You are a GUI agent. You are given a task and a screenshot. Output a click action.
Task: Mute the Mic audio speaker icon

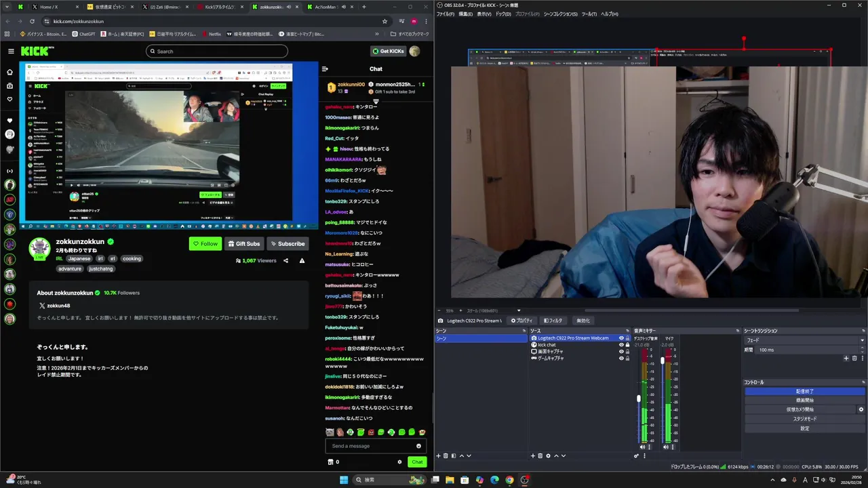pyautogui.click(x=665, y=447)
